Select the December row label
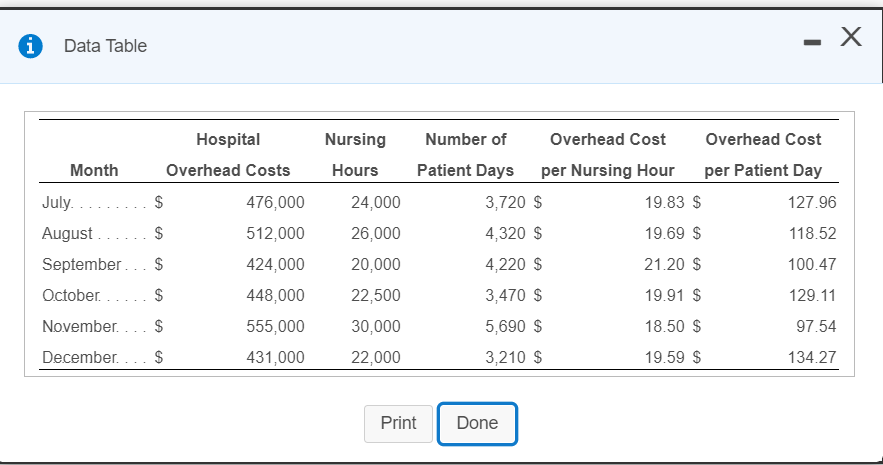Viewport: 883px width, 465px height. pos(80,357)
